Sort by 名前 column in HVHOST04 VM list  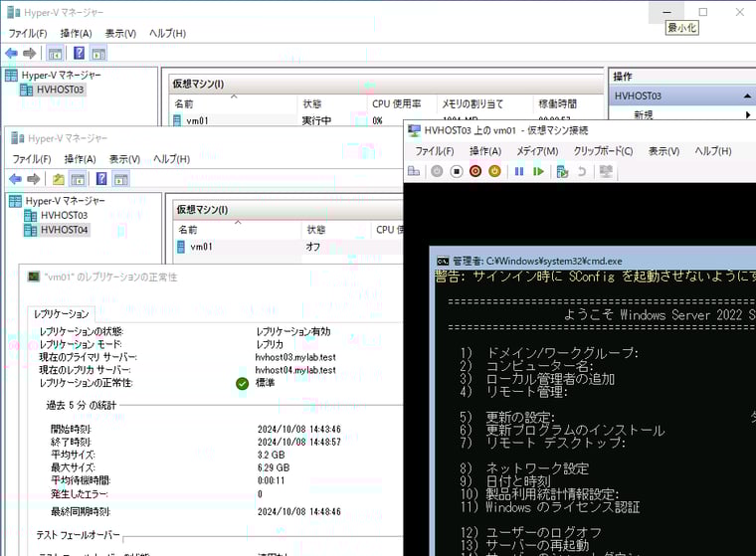point(237,230)
